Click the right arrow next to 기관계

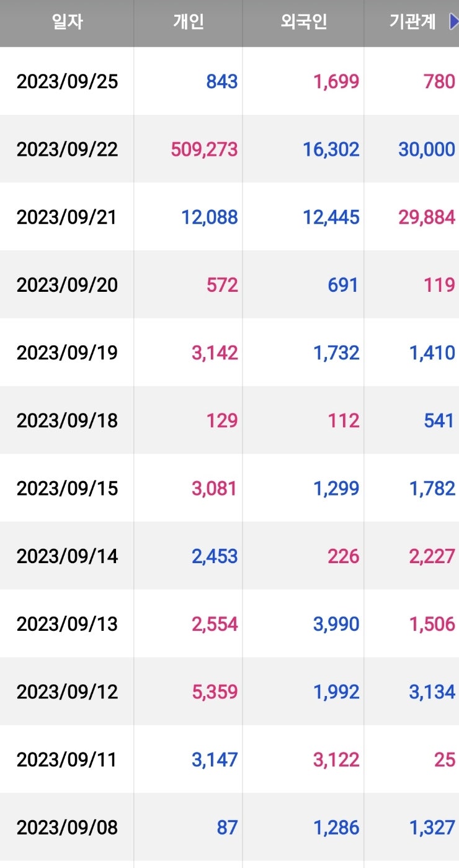[453, 22]
